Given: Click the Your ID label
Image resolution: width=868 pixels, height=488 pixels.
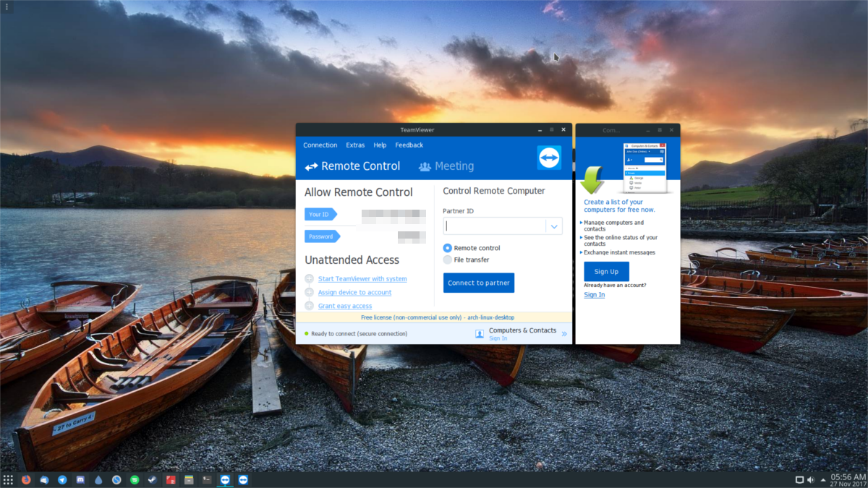Looking at the screenshot, I should 321,214.
